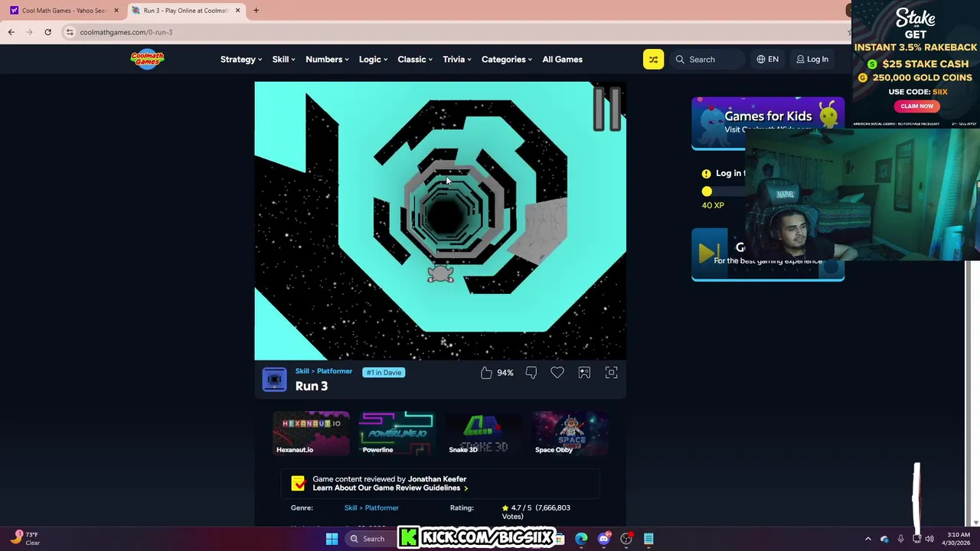Open the Powerline game thumbnail
The image size is (980, 551).
coord(397,433)
